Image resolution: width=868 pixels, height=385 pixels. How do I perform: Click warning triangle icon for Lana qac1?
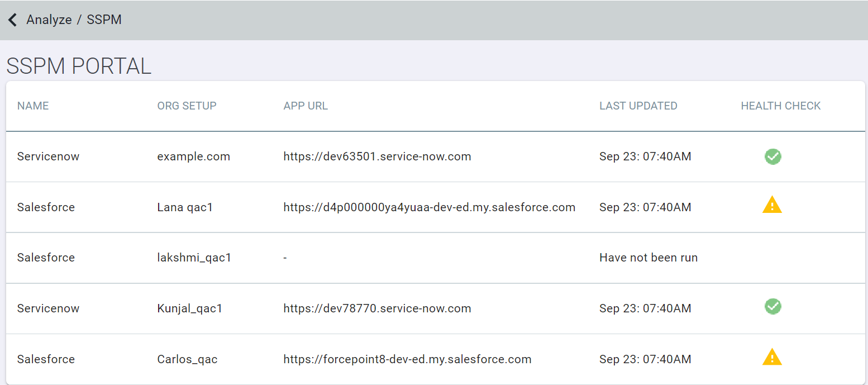772,205
